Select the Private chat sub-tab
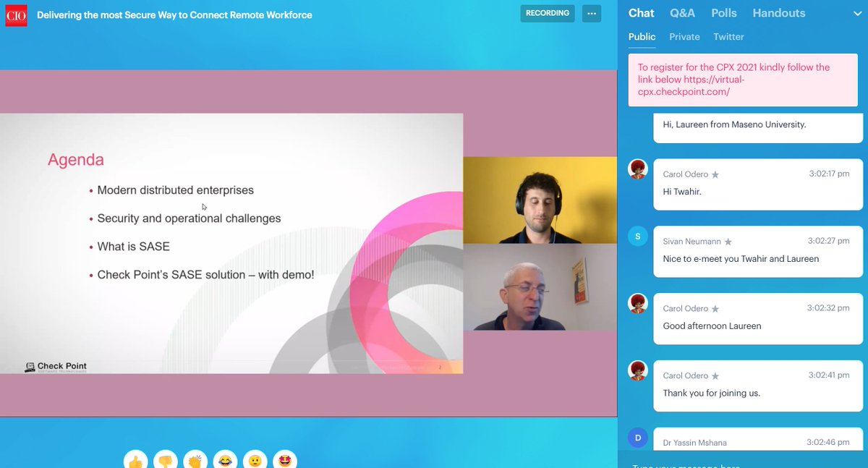Viewport: 868px width, 468px height. pos(684,37)
